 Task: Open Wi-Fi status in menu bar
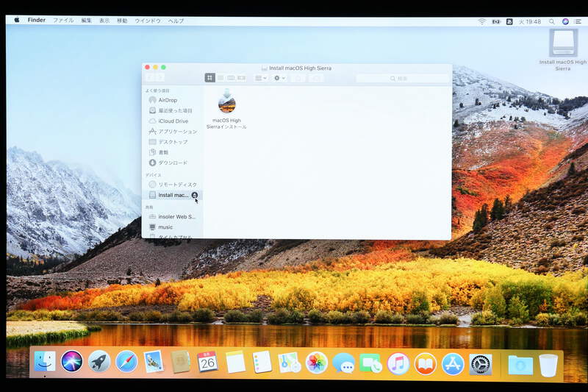[x=482, y=22]
